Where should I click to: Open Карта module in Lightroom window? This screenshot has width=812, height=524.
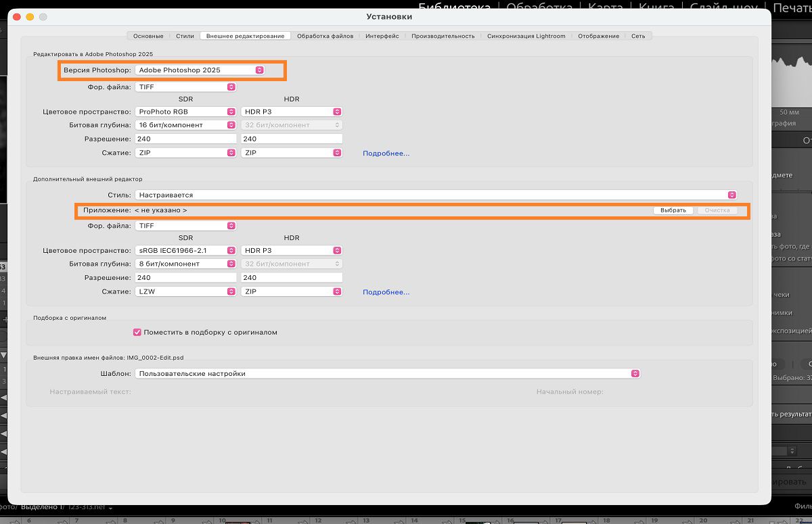pos(605,7)
